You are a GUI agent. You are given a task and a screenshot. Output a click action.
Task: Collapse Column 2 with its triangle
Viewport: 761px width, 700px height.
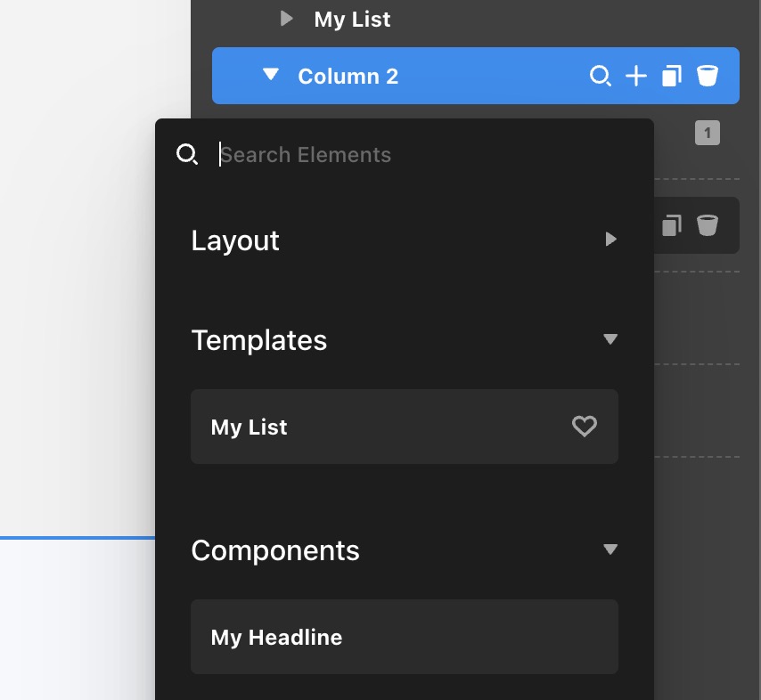tap(271, 76)
